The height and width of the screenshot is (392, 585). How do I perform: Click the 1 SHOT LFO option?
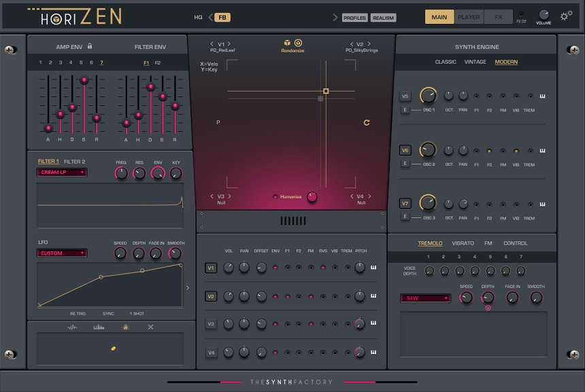(137, 314)
